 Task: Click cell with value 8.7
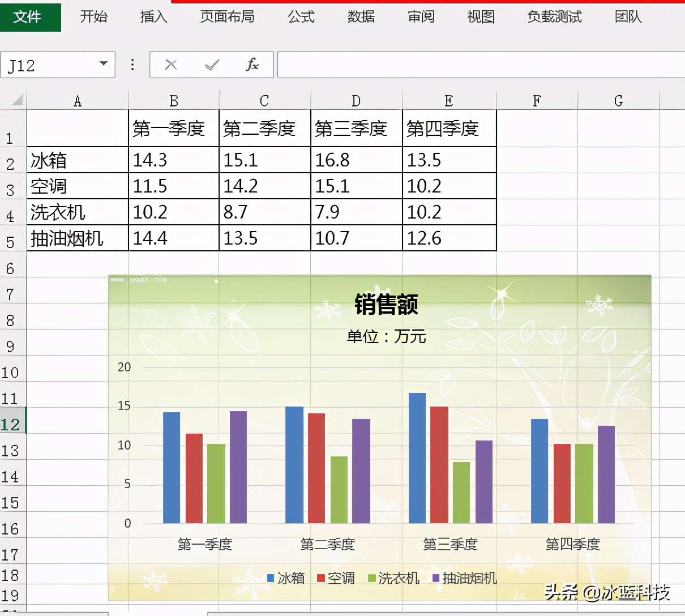tap(265, 212)
